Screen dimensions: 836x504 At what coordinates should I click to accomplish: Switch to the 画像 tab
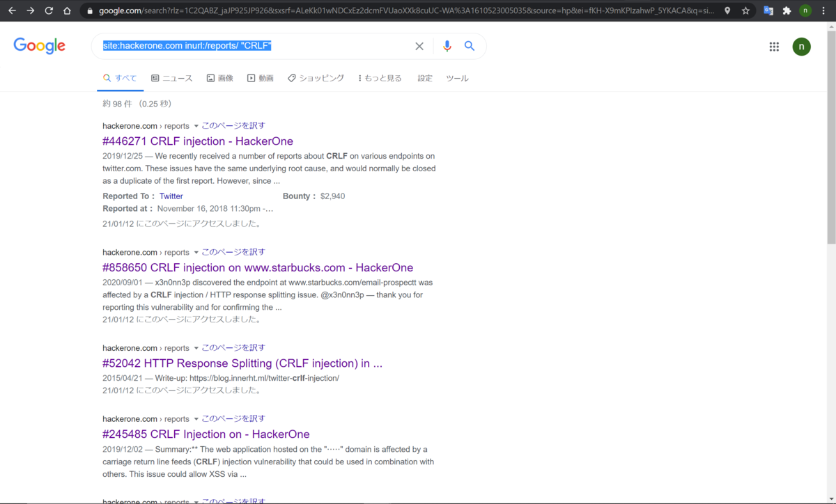coord(220,79)
